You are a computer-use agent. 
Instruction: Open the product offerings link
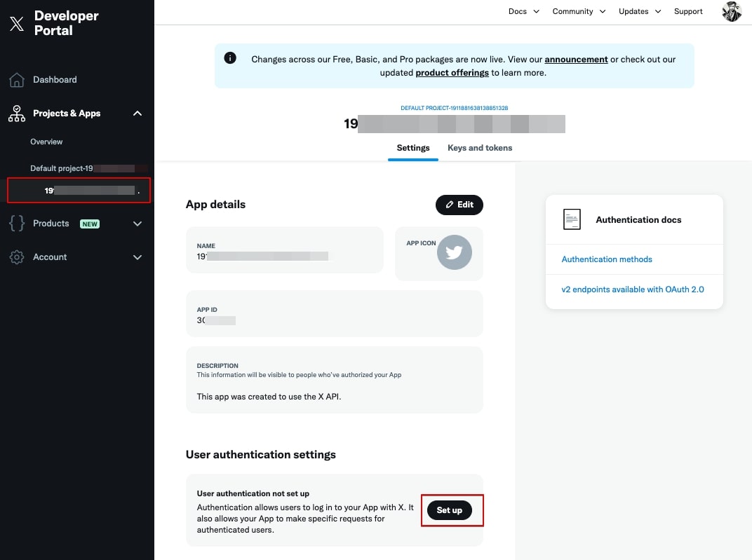(452, 73)
